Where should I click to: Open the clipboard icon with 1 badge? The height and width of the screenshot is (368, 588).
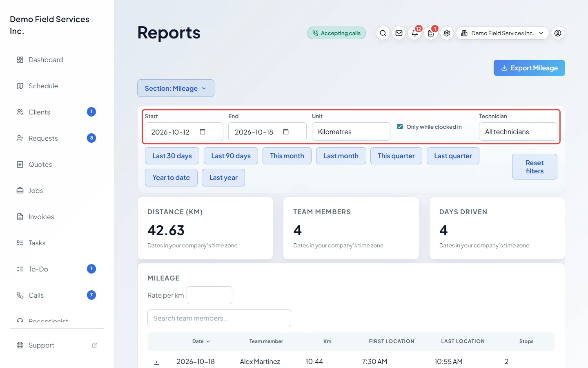(x=431, y=33)
